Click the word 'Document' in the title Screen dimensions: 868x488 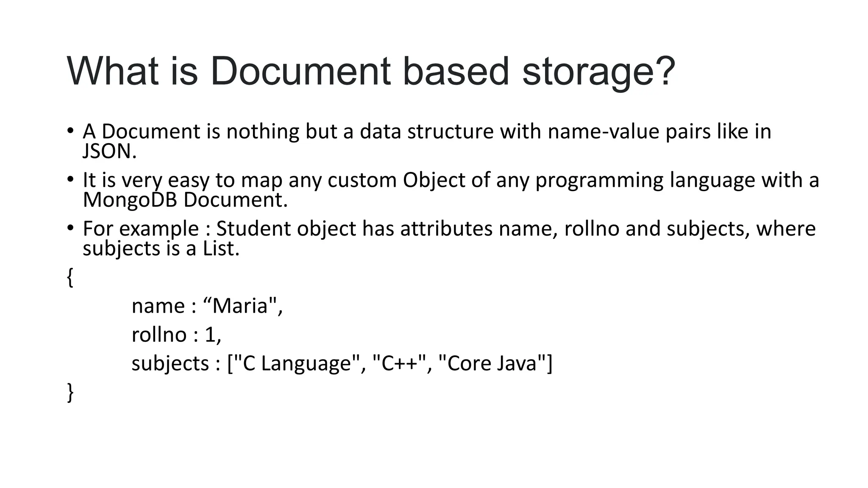click(300, 71)
